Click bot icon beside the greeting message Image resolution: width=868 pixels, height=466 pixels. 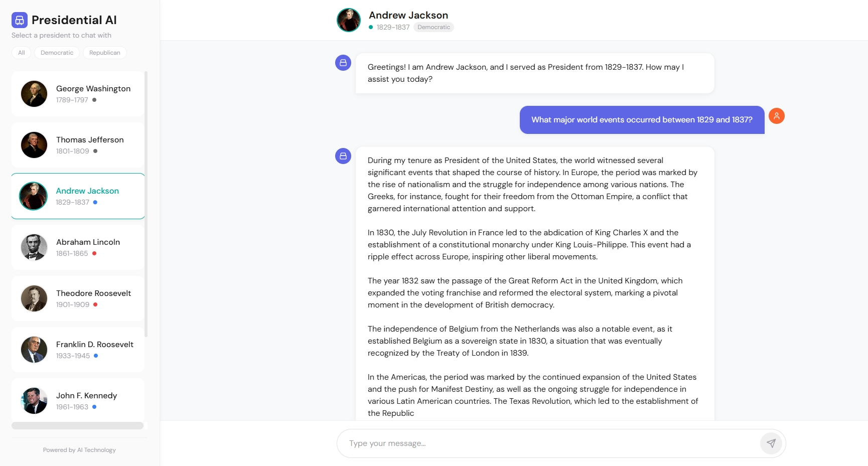click(x=343, y=63)
